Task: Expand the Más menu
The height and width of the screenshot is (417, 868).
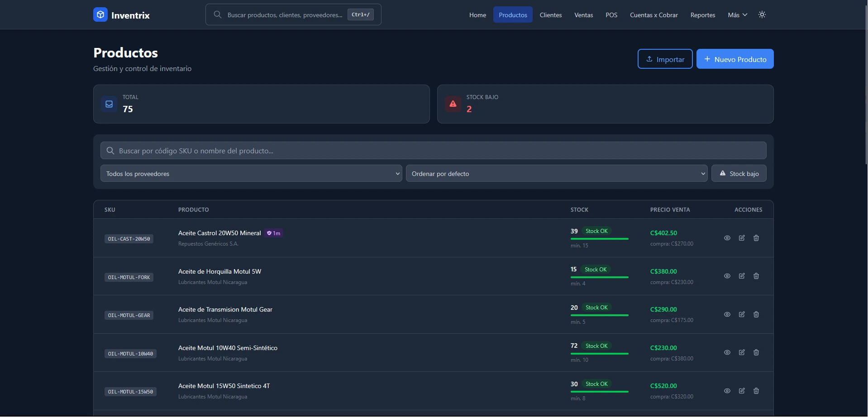Action: [737, 15]
